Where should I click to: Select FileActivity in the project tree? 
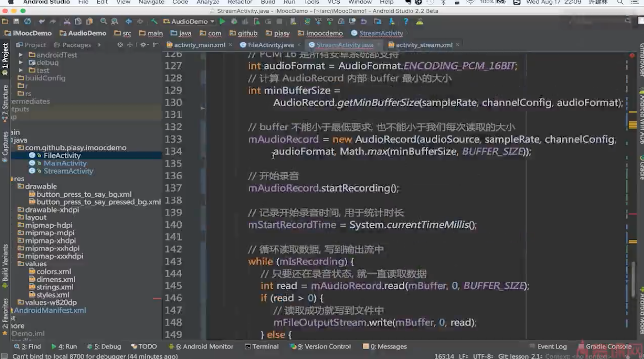pyautogui.click(x=62, y=155)
